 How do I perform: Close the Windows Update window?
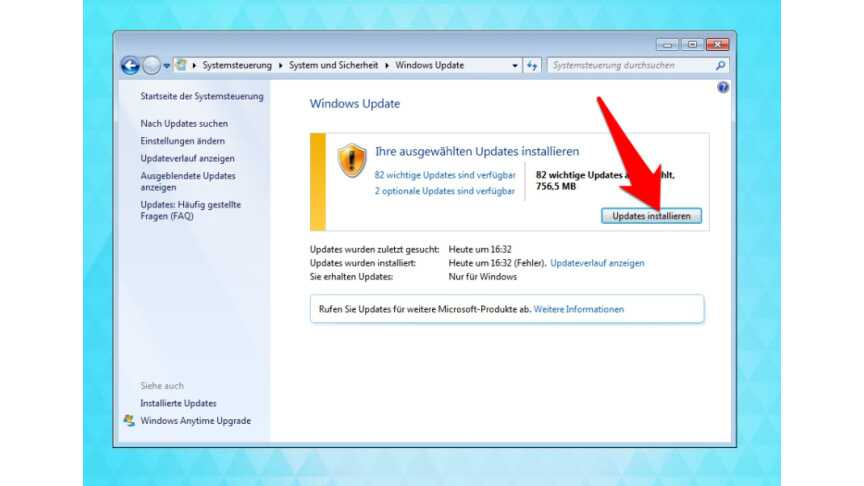717,45
